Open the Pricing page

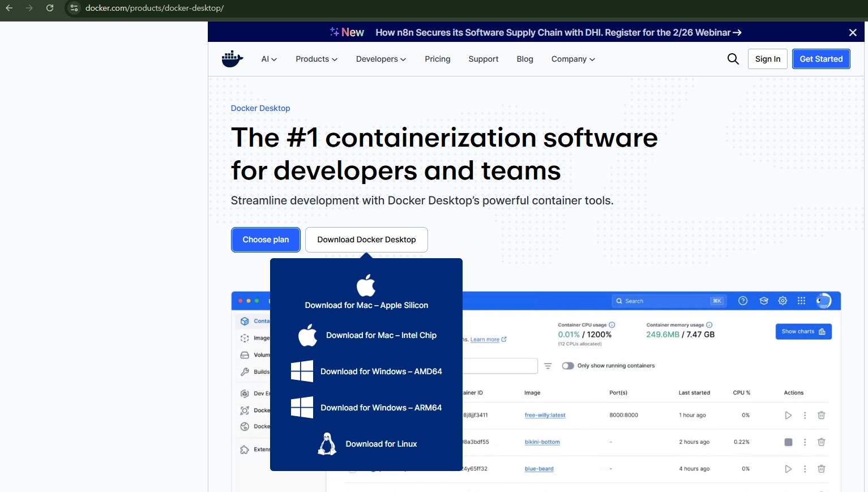(438, 59)
